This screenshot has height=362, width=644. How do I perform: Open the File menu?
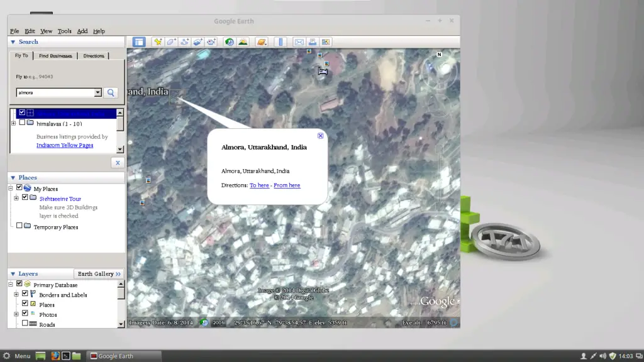coord(14,31)
